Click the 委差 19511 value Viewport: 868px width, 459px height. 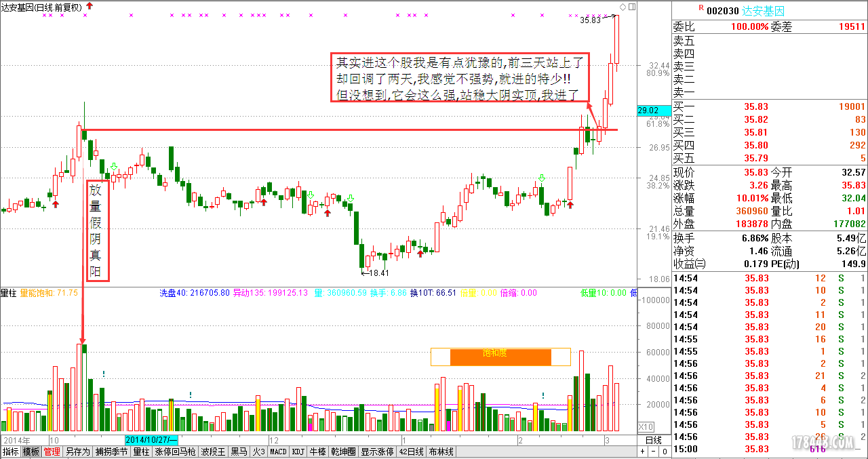click(x=852, y=27)
